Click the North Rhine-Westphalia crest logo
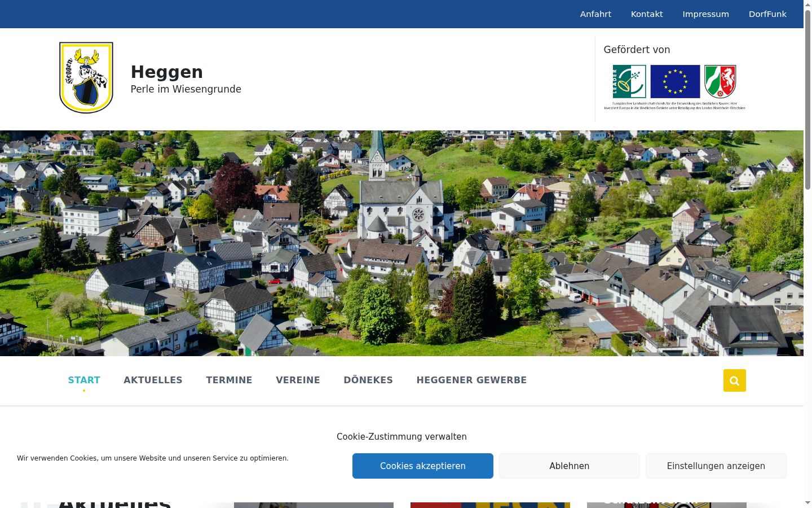The image size is (812, 508). (720, 81)
